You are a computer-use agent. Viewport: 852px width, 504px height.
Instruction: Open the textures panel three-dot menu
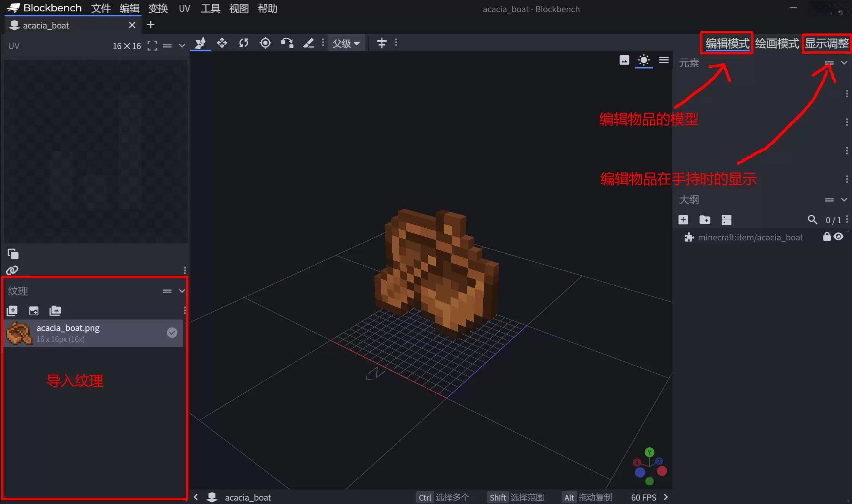185,311
